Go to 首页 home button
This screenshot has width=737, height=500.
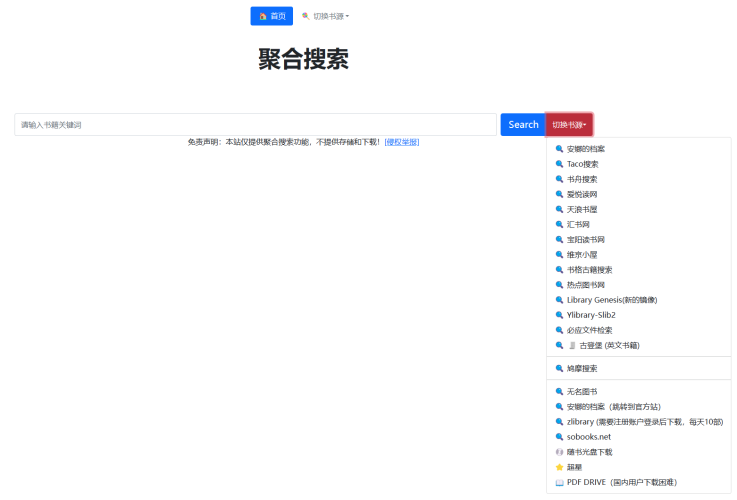(x=272, y=16)
